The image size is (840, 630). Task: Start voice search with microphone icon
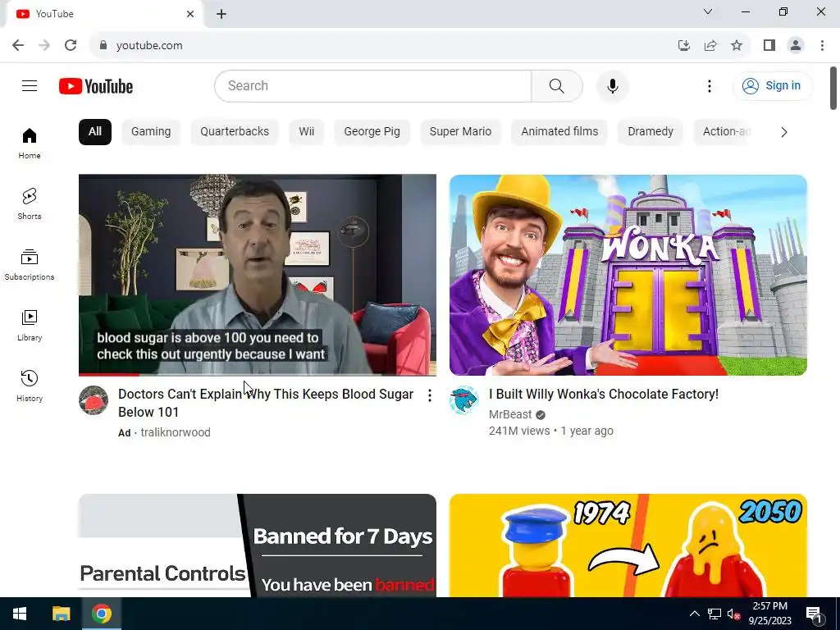coord(612,85)
